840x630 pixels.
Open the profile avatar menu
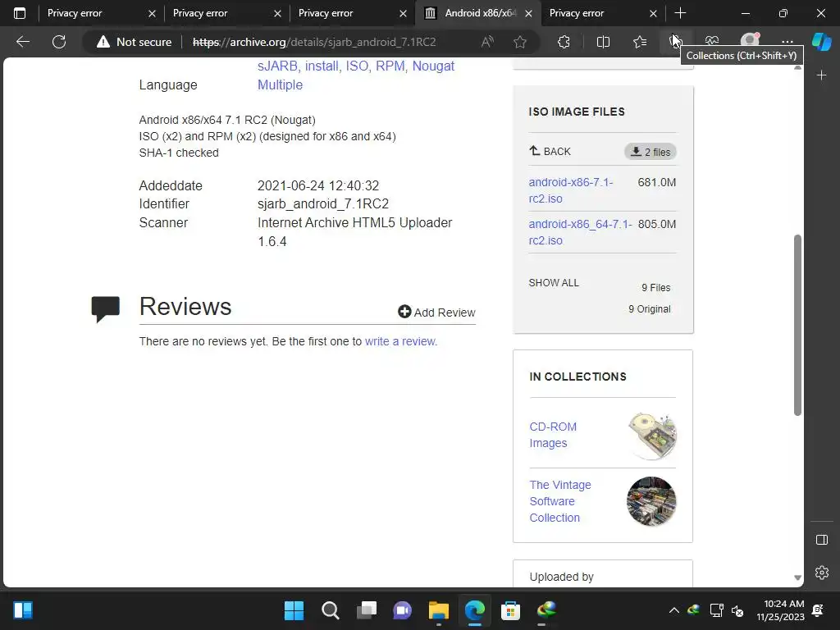tap(750, 41)
